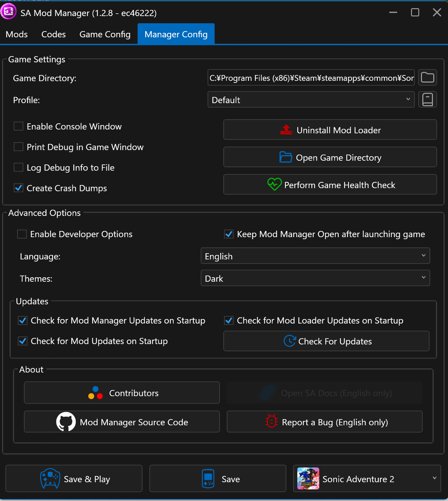Click the clock icon for Check For Updates
This screenshot has height=501, width=448.
tap(289, 341)
